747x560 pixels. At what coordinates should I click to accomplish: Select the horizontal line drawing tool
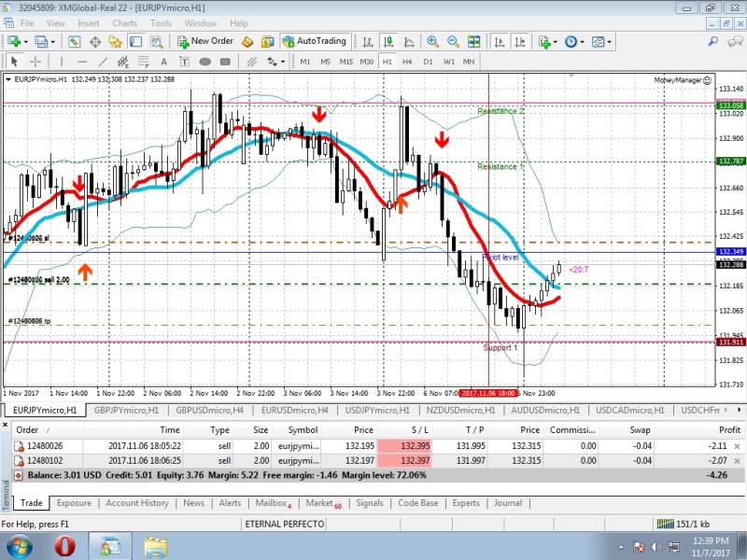pos(83,62)
